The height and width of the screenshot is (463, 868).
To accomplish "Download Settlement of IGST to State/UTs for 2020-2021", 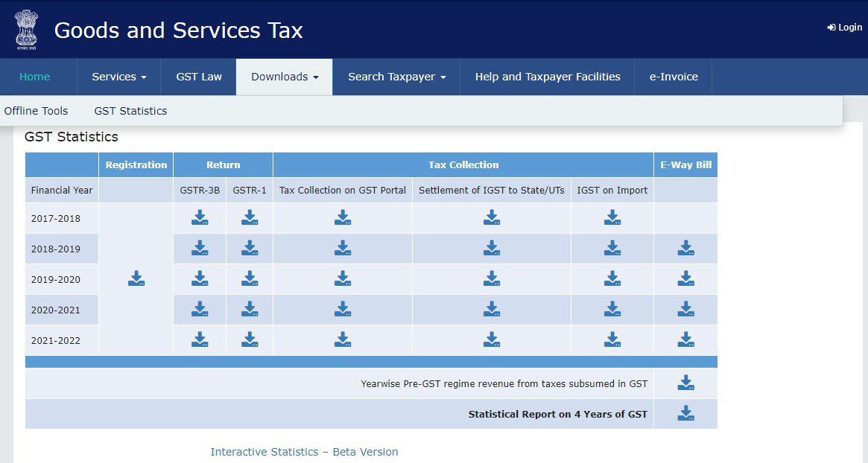I will pos(491,309).
